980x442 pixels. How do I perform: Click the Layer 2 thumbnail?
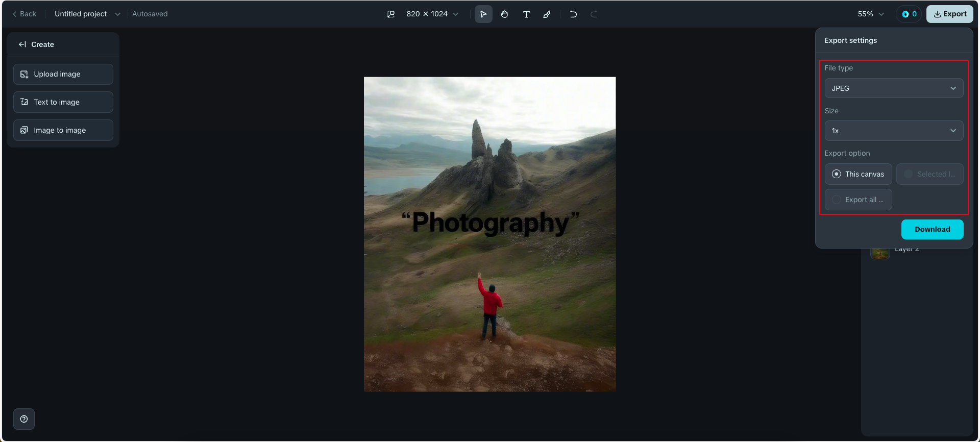(x=880, y=253)
